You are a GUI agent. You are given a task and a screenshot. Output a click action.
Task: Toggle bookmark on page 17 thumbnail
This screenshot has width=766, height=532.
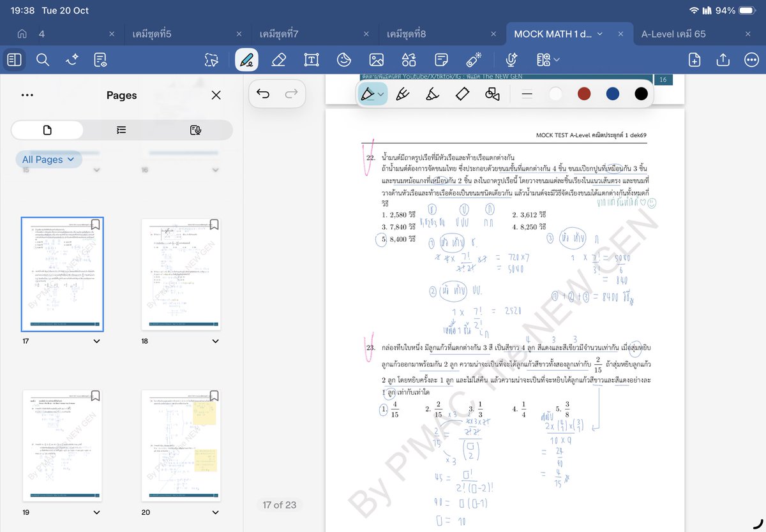pos(96,224)
